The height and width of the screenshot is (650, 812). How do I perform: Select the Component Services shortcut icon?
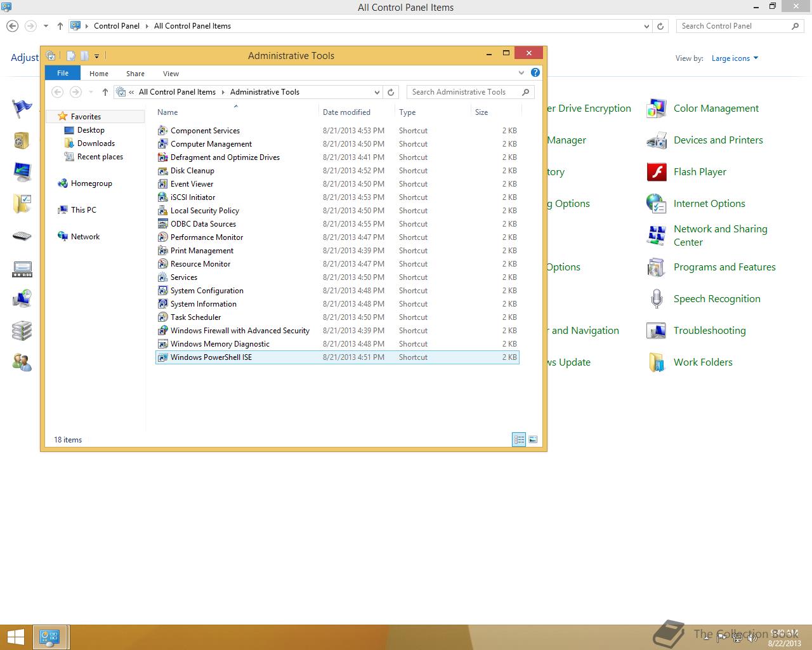pyautogui.click(x=163, y=131)
